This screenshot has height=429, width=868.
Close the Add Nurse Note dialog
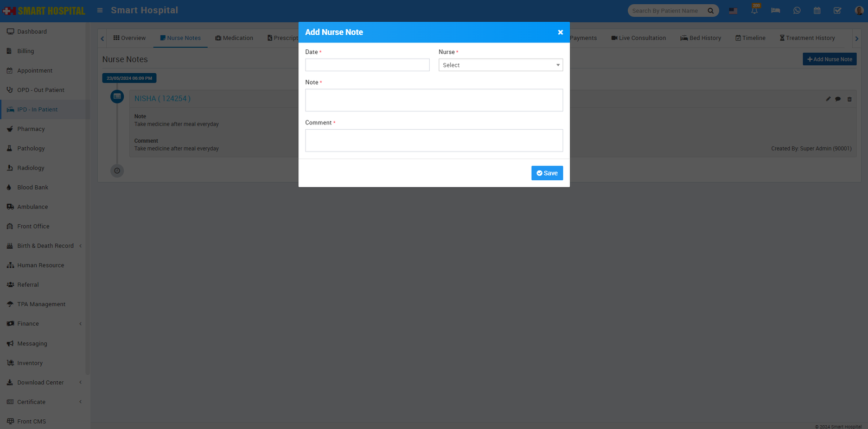(x=560, y=33)
